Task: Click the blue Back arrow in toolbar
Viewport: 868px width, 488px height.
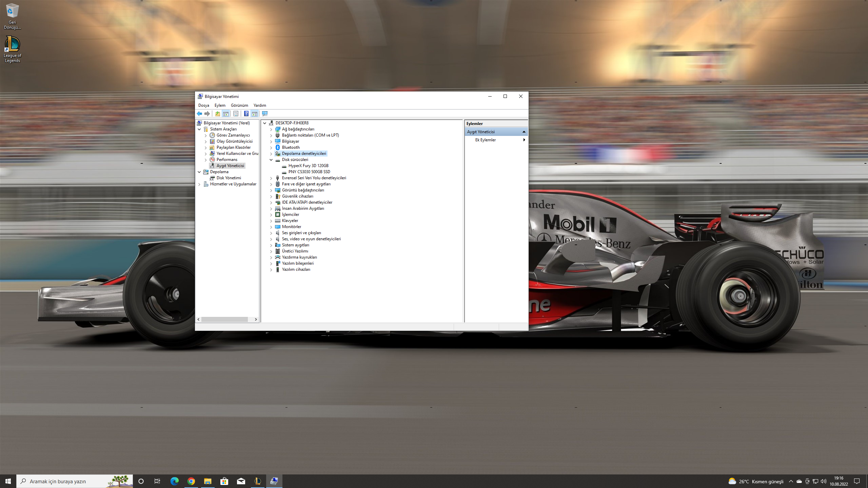Action: (199, 114)
